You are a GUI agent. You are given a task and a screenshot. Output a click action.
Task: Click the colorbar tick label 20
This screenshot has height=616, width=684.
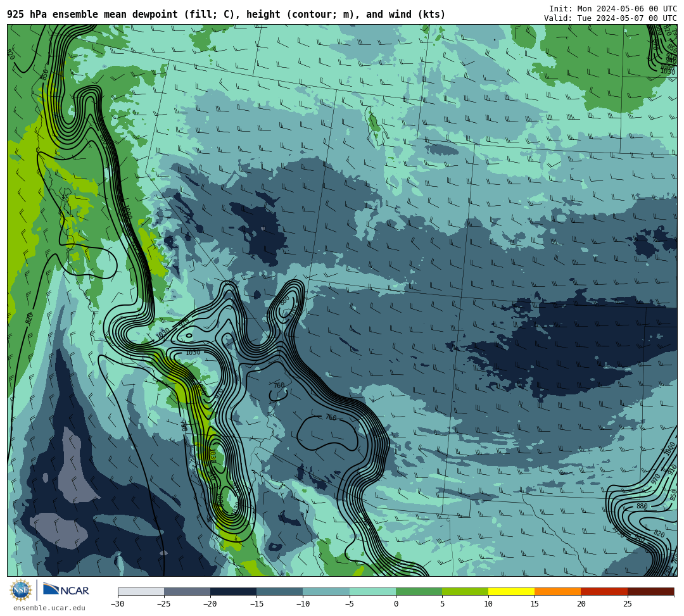pyautogui.click(x=581, y=604)
